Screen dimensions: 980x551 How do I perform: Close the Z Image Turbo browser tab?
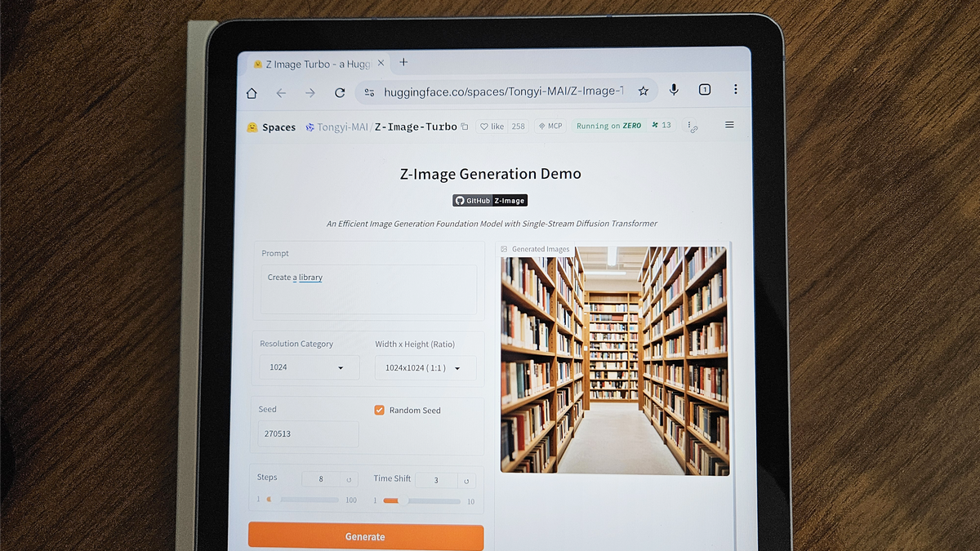click(x=381, y=64)
